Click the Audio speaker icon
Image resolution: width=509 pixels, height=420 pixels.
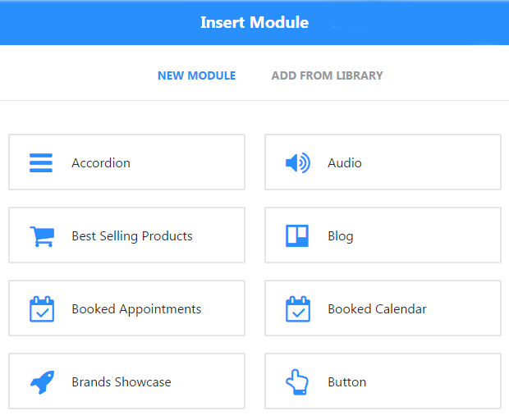click(x=298, y=162)
